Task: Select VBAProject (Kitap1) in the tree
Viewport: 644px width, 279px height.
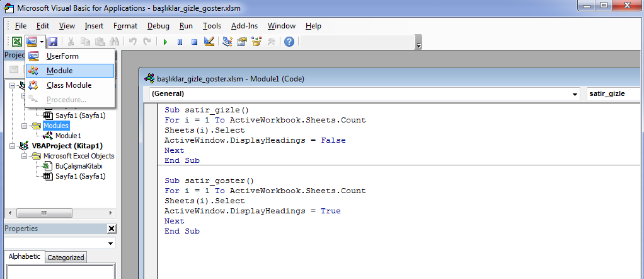Action: pos(67,146)
